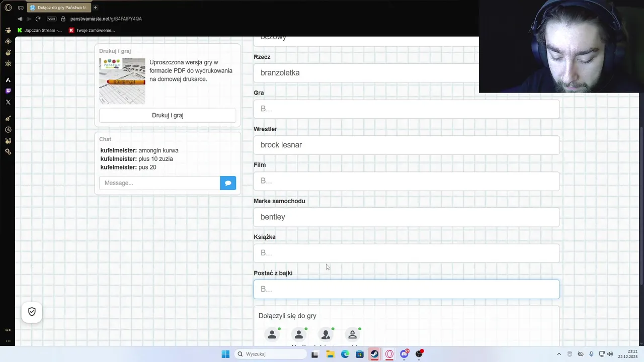Click the first joined player avatar
Screen dimensions: 644x362
coord(272,334)
